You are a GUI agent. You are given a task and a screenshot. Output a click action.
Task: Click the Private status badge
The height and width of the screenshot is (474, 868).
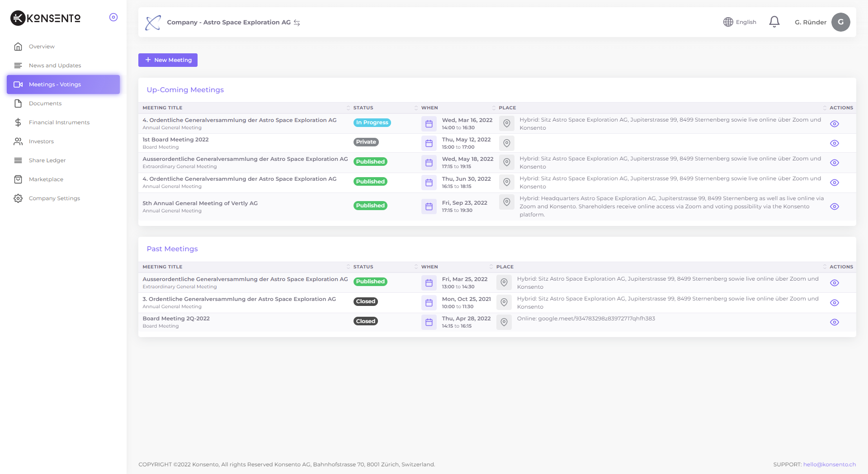click(x=366, y=142)
